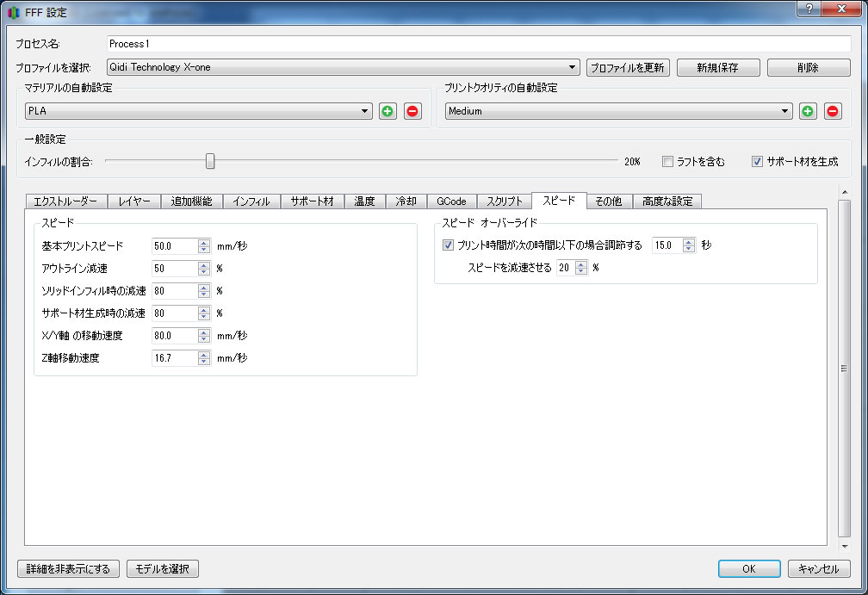Click the モデルを選択 button
The width and height of the screenshot is (868, 595).
tap(163, 569)
